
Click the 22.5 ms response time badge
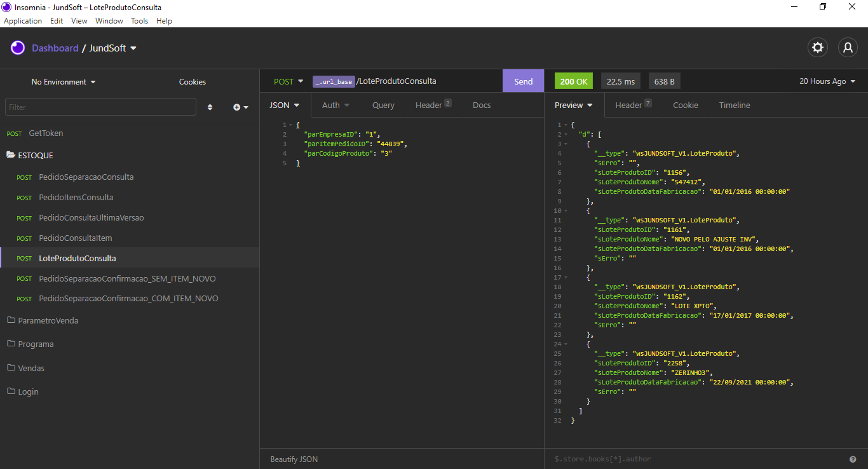(x=621, y=81)
